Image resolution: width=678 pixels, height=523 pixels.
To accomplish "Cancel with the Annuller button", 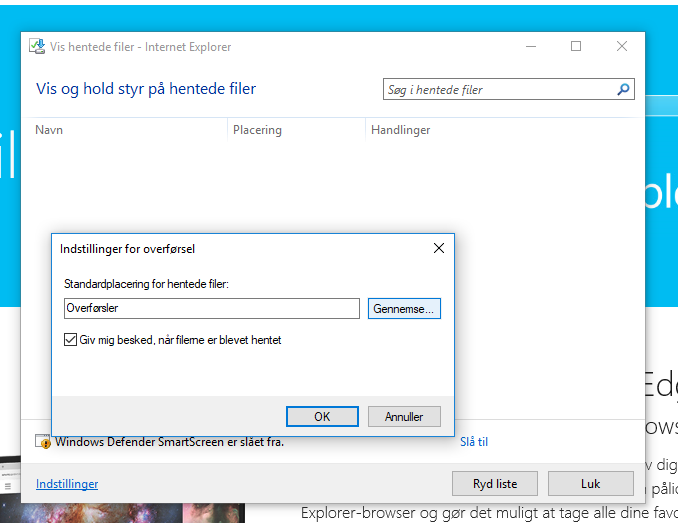I will [x=404, y=416].
